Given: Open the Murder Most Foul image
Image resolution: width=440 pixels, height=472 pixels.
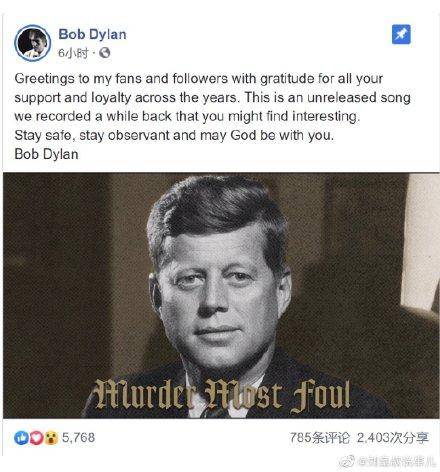Looking at the screenshot, I should (221, 295).
